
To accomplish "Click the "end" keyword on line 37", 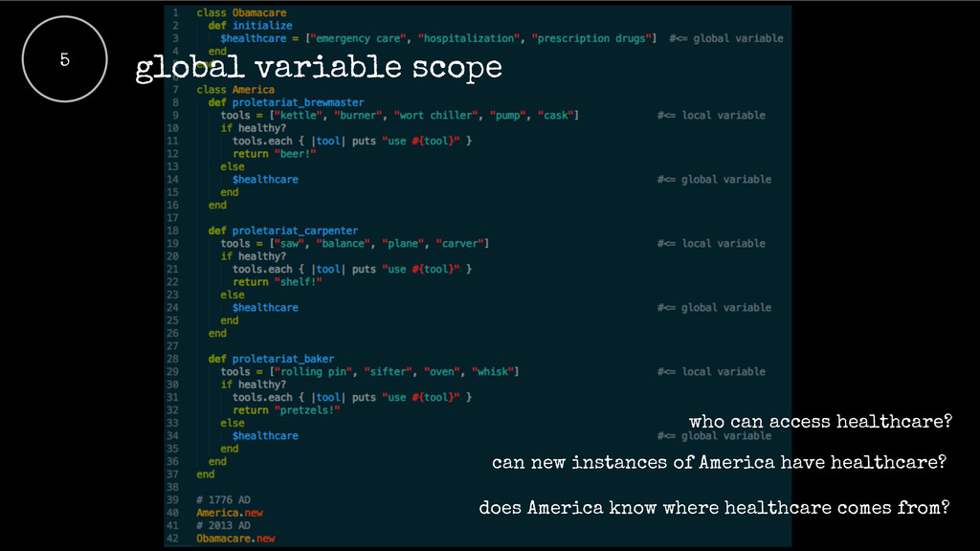I will (205, 474).
